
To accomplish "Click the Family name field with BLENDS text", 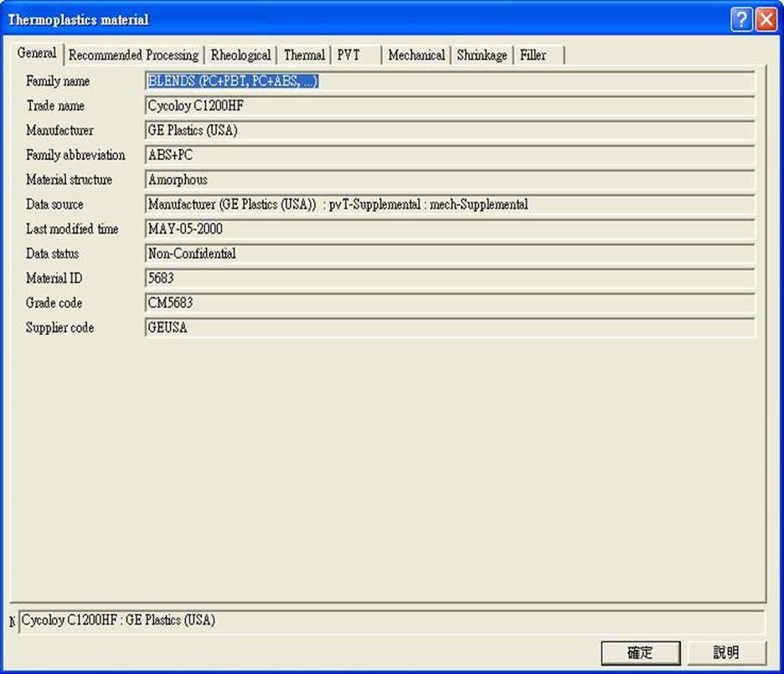I will pos(450,81).
